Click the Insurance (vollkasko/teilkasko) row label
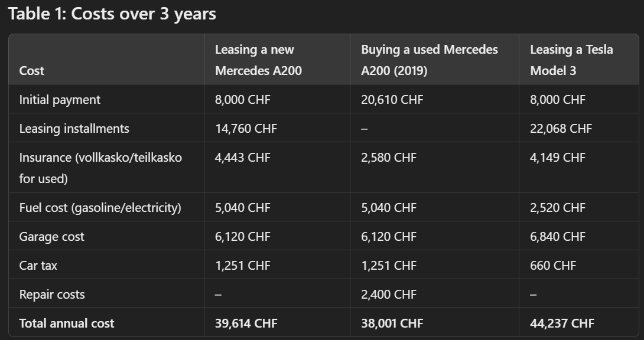 point(100,168)
